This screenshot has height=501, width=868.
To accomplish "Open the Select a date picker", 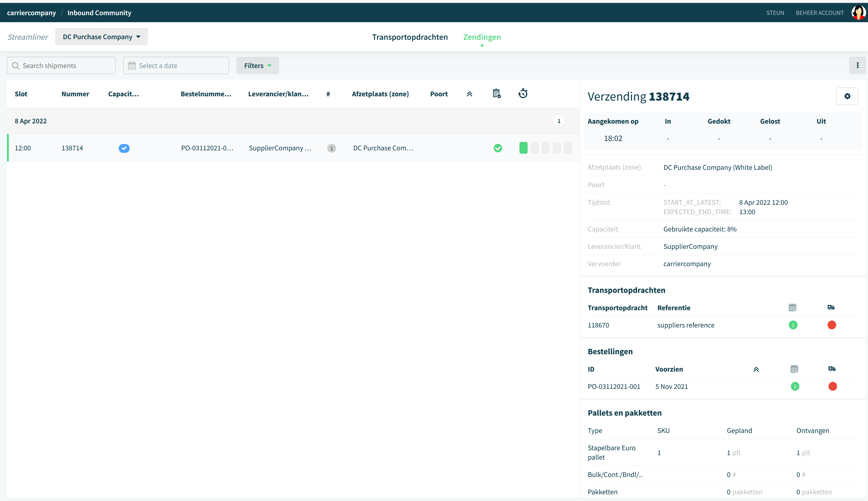I will (176, 65).
